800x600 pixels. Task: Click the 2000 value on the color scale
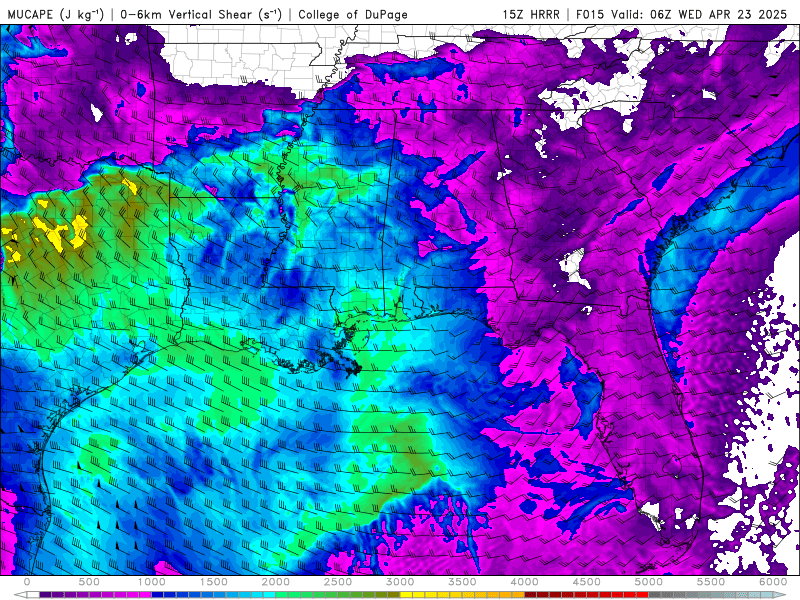tap(276, 582)
